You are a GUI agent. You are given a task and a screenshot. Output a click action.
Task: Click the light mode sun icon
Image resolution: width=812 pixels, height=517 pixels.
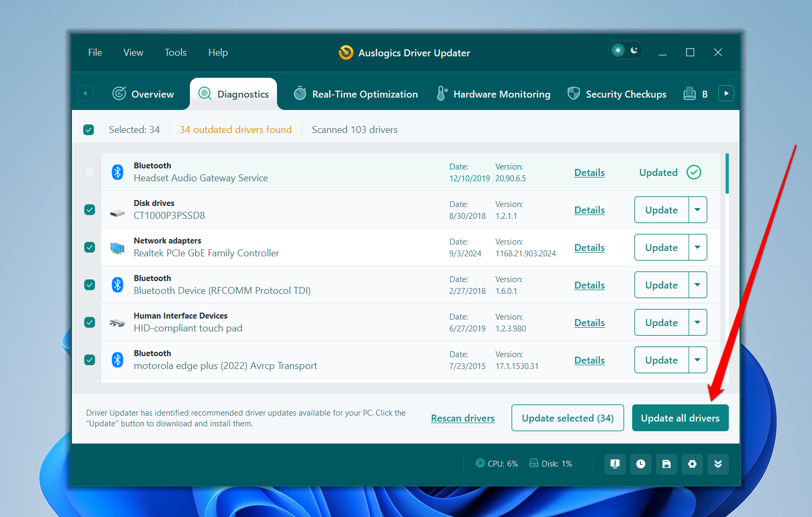[618, 50]
